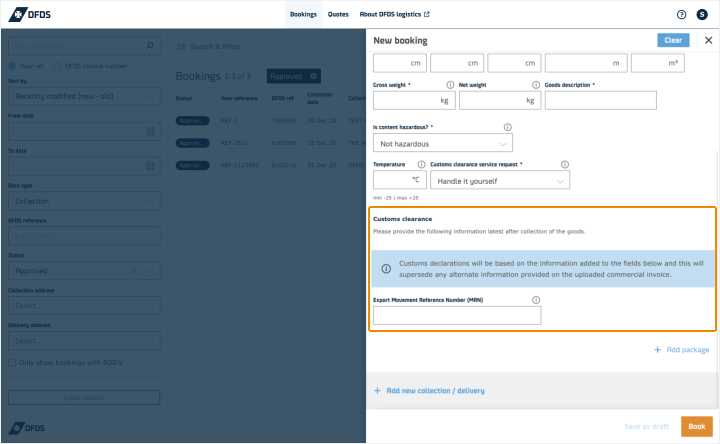Click DFDS ref 7389891 cell

284,121
